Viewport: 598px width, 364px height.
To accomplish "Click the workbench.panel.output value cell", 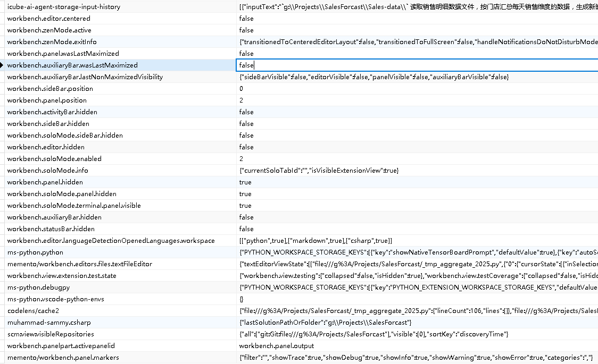I will pos(277,346).
